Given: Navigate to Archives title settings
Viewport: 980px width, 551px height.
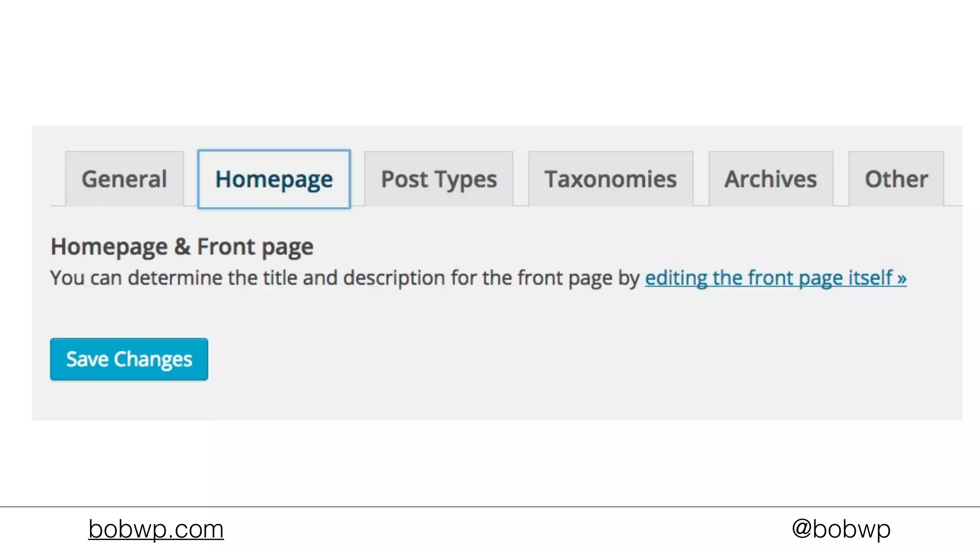Looking at the screenshot, I should (770, 179).
